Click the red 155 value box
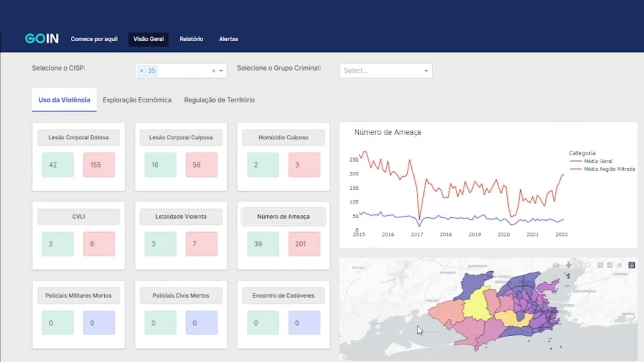The image size is (644, 362). [x=99, y=165]
